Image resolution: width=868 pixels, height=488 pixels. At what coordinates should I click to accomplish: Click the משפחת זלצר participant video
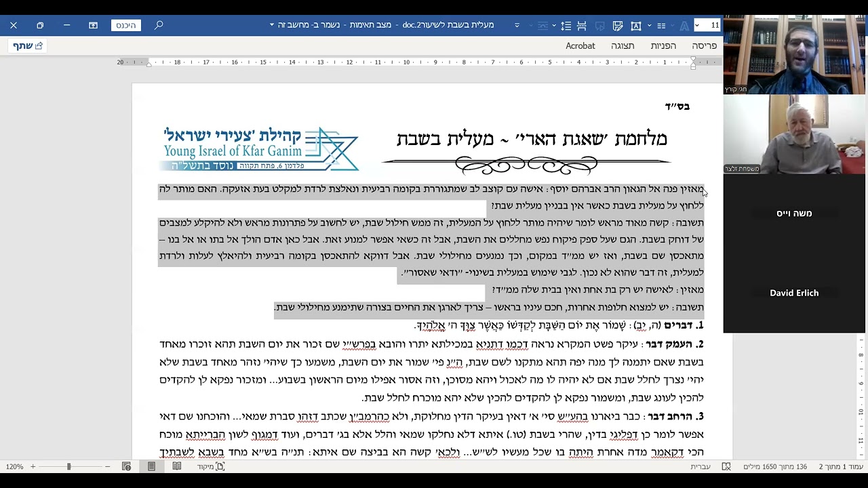795,134
